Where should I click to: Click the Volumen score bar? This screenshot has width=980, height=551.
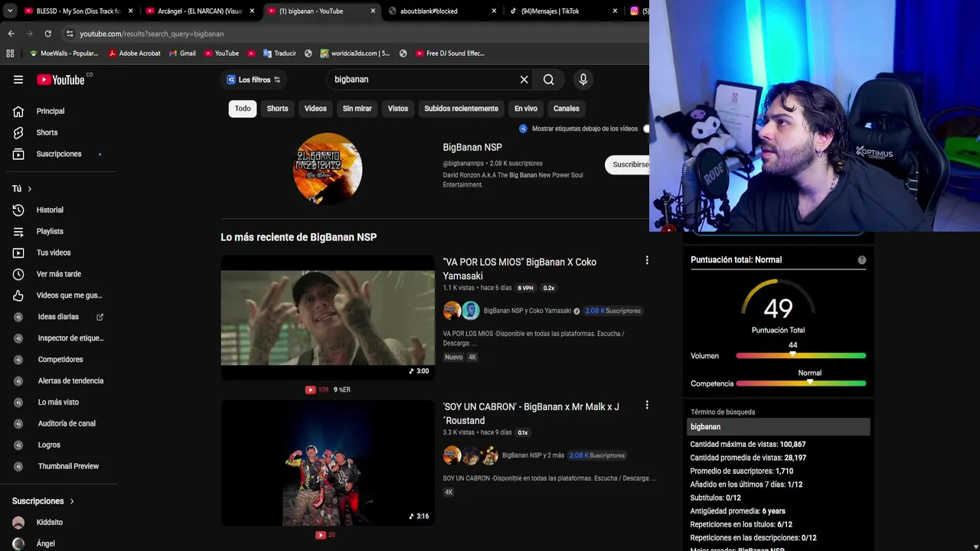pos(801,356)
